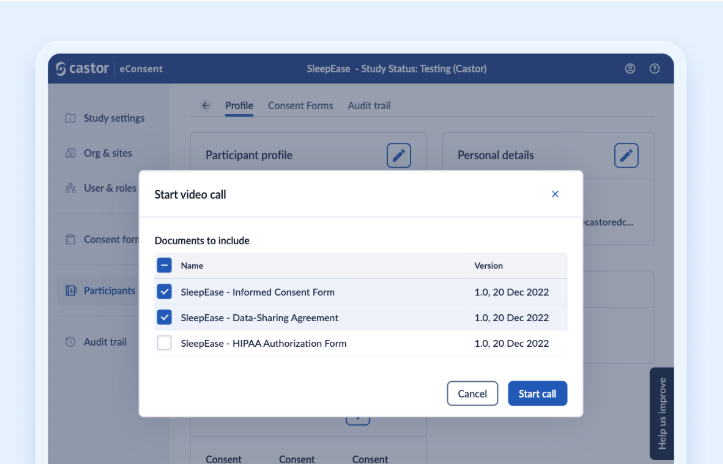This screenshot has height=466, width=723.
Task: Click the Version column header
Action: (488, 266)
